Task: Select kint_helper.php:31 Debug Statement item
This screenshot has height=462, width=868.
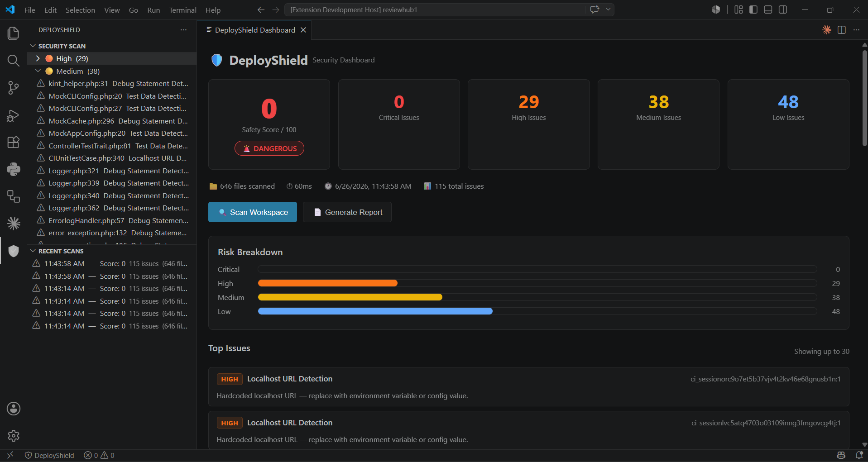Action: (x=112, y=83)
